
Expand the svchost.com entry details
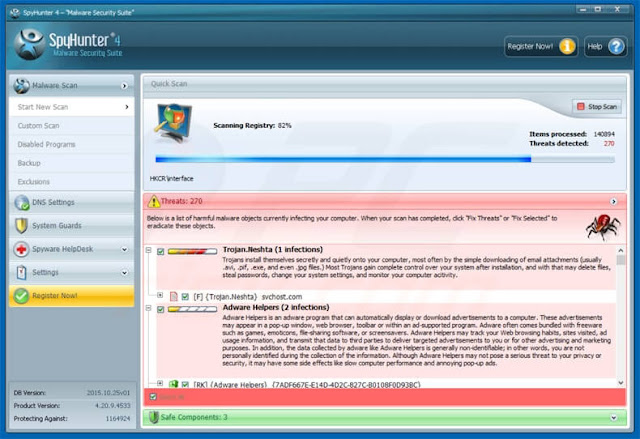(160, 295)
